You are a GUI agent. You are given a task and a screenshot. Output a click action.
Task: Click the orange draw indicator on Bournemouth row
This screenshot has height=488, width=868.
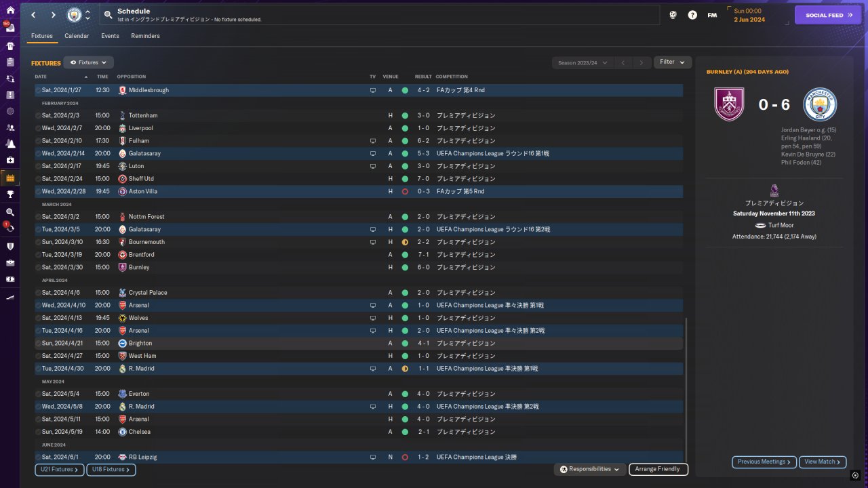point(405,242)
